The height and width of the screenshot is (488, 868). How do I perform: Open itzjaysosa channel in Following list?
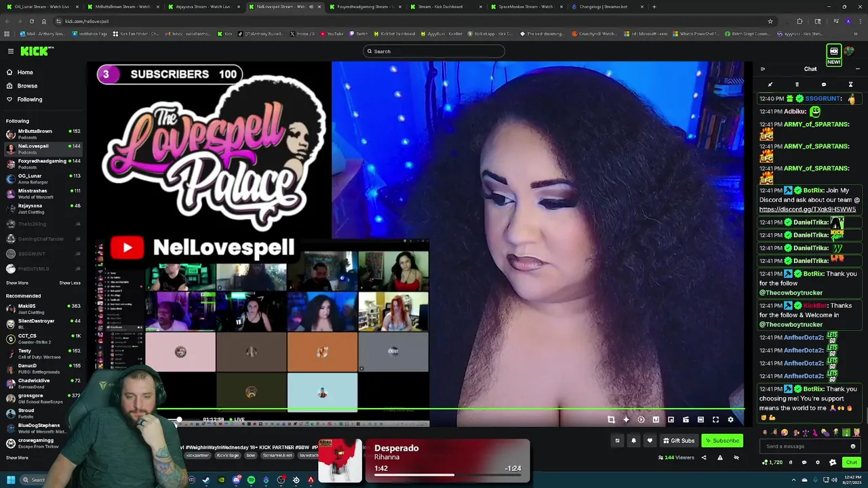coord(43,208)
